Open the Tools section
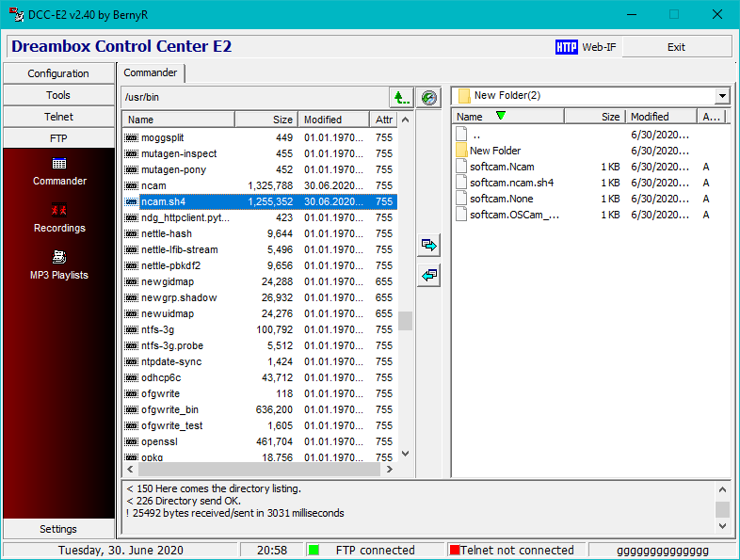 click(x=58, y=95)
